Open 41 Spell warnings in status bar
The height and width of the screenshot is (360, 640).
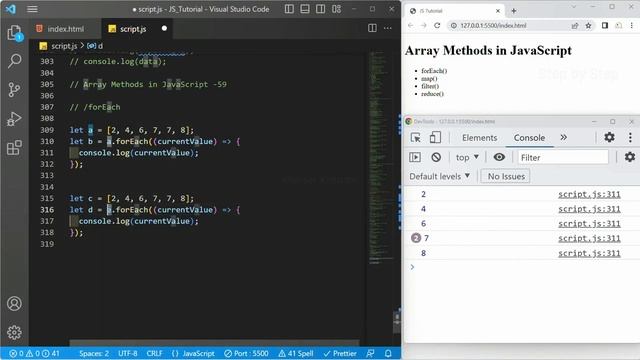[296, 353]
